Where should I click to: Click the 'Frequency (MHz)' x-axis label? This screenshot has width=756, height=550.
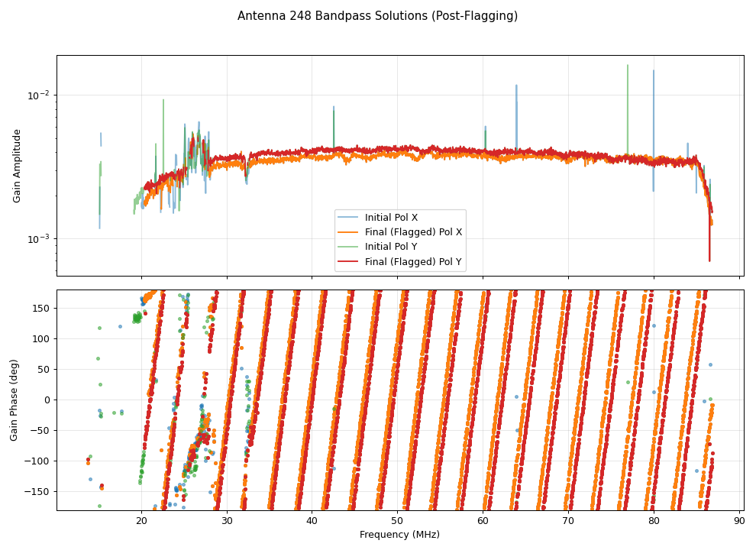[x=399, y=535]
